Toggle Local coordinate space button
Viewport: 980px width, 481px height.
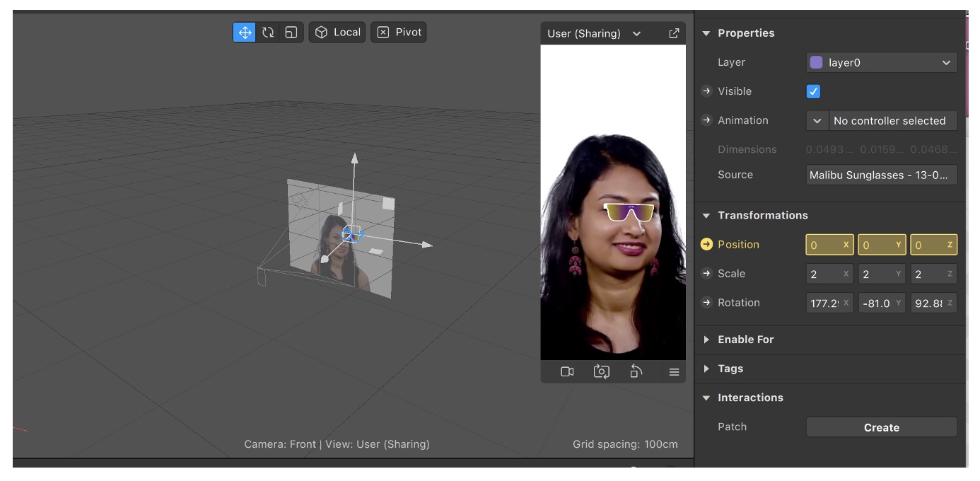click(x=337, y=33)
